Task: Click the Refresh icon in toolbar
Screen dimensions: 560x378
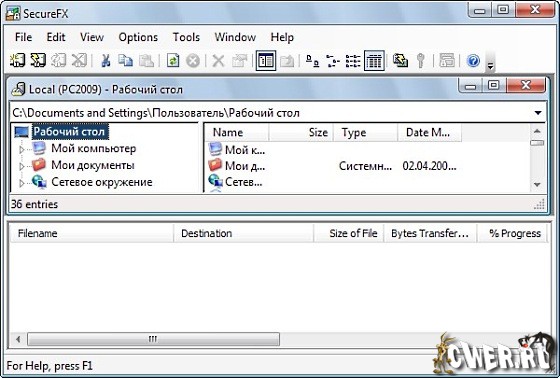Action: tap(173, 61)
